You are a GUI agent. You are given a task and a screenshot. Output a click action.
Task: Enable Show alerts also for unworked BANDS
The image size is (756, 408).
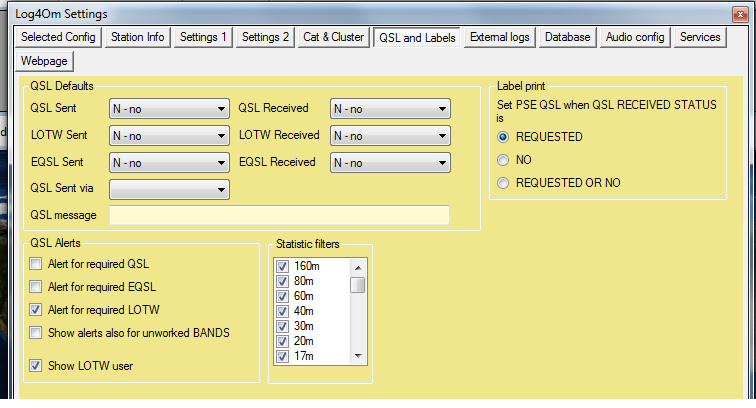pos(36,333)
